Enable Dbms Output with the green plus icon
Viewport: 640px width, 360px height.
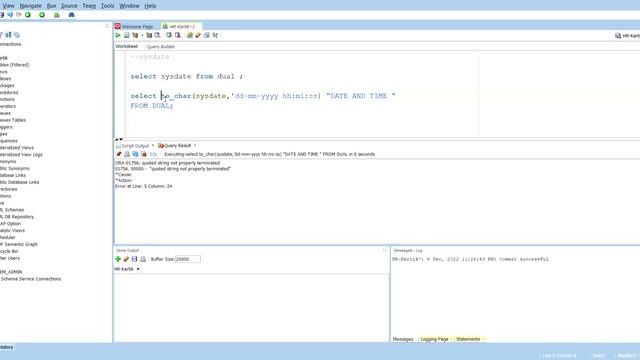(x=118, y=259)
